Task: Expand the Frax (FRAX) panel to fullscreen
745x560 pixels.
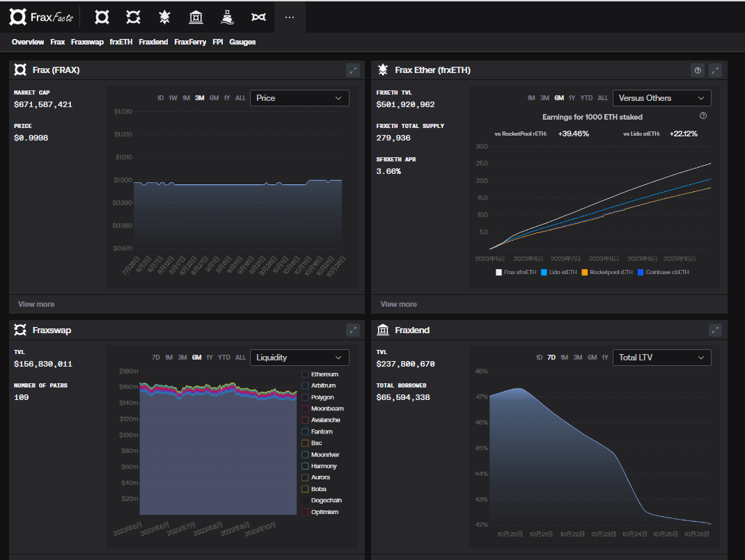Action: coord(353,70)
